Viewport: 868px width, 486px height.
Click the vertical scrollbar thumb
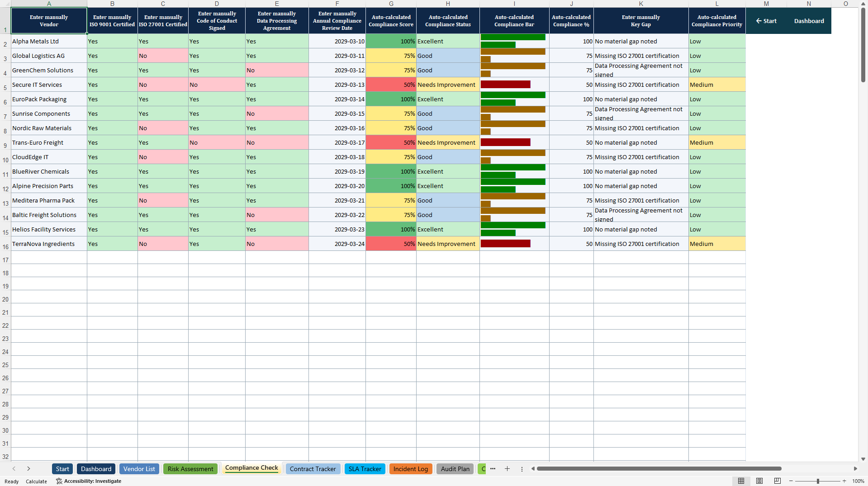tap(863, 45)
